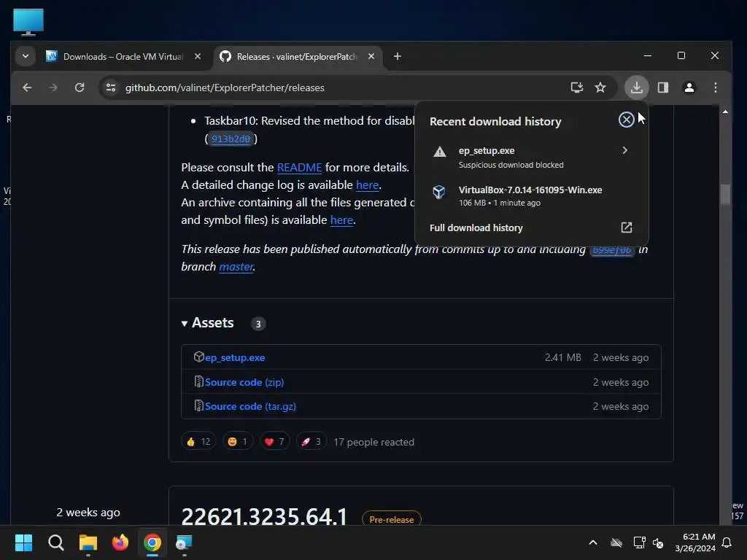This screenshot has width=747, height=560.
Task: Close the Oracle VM VirtualBox tab
Action: pos(197,56)
